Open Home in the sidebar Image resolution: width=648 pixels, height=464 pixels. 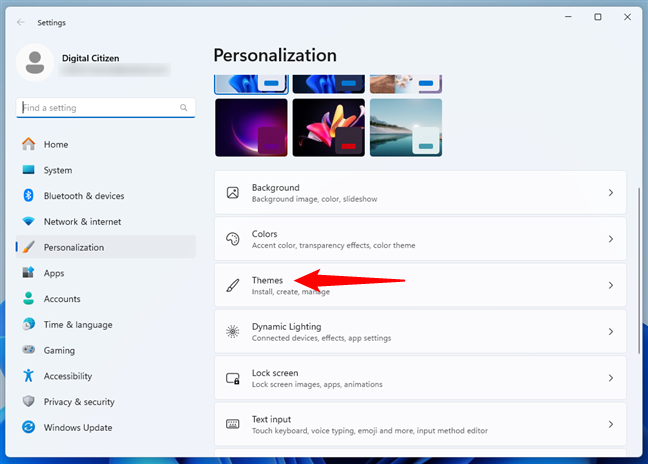[106, 144]
